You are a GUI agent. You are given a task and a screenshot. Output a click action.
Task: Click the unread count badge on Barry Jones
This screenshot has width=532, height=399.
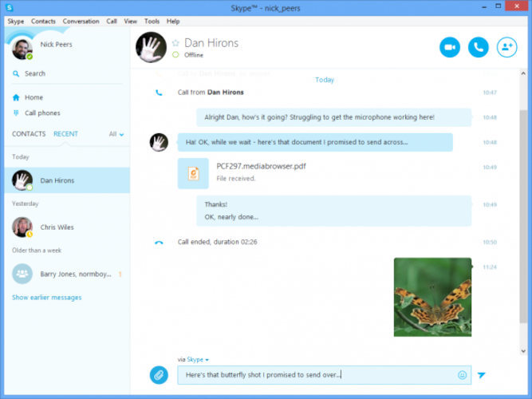click(120, 274)
